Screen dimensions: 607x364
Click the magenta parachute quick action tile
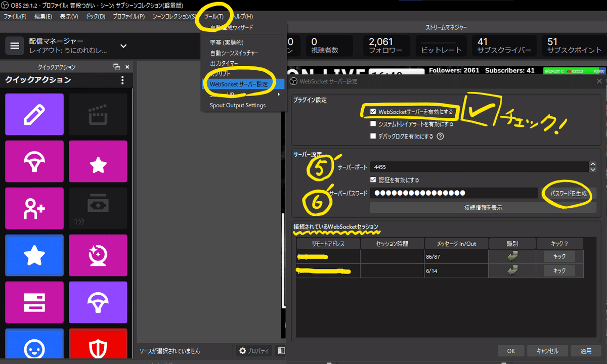pyautogui.click(x=34, y=161)
